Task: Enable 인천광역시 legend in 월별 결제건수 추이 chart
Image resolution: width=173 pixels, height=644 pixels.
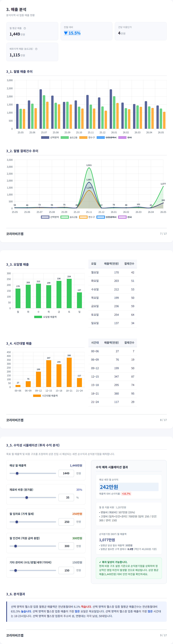Action: click(107, 217)
